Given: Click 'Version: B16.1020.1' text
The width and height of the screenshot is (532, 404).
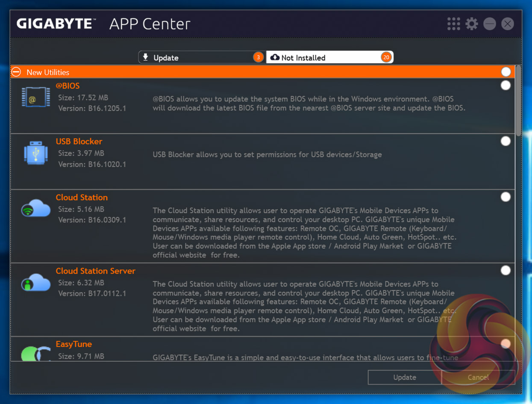Looking at the screenshot, I should point(92,164).
